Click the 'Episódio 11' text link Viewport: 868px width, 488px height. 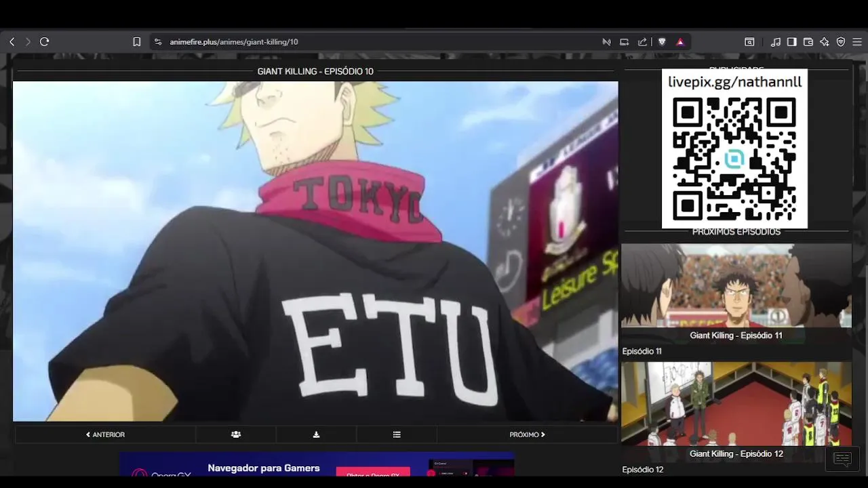tap(642, 351)
